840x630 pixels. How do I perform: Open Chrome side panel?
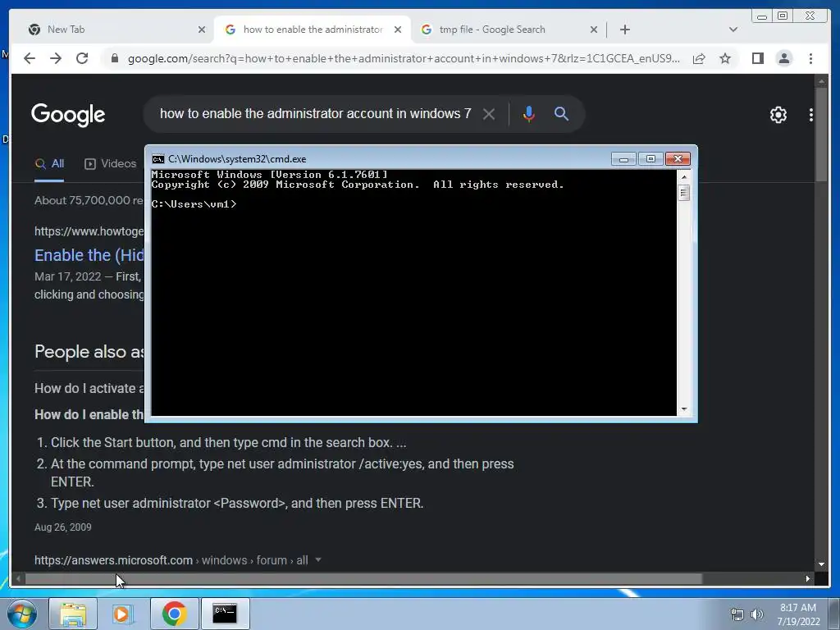tap(757, 58)
